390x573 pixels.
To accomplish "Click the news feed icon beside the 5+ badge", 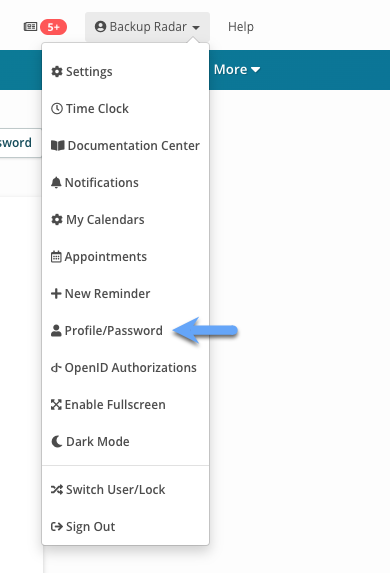I will [x=30, y=27].
